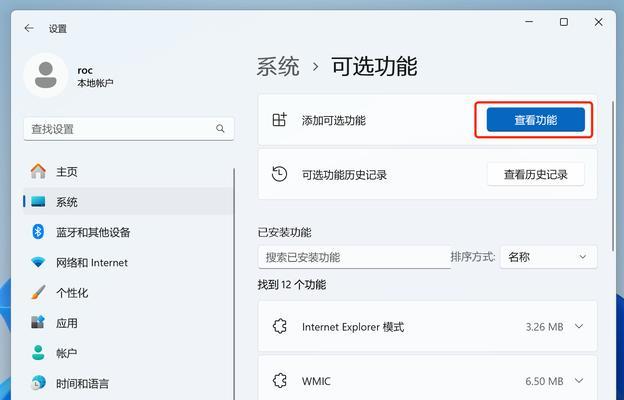Click the 已安装功能 heading
Screen dimensions: 624x400
coord(285,232)
